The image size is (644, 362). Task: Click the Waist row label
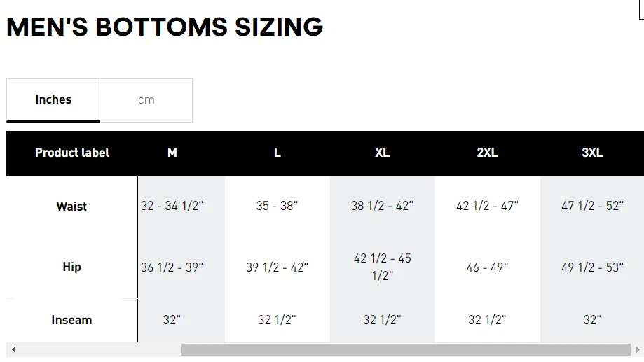(x=71, y=207)
